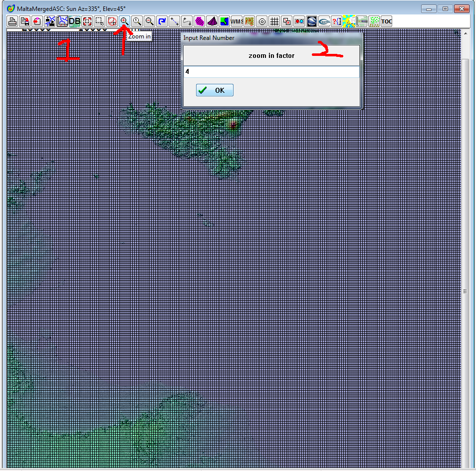Click the blue redraw arrow icon
The width and height of the screenshot is (476, 471).
162,21
